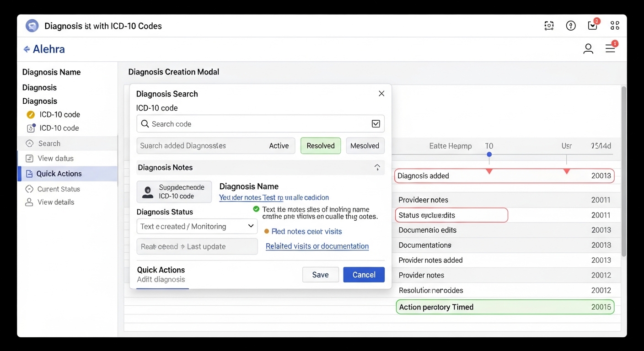This screenshot has width=644, height=351.
Task: Select the Active status toggle
Action: [x=279, y=146]
